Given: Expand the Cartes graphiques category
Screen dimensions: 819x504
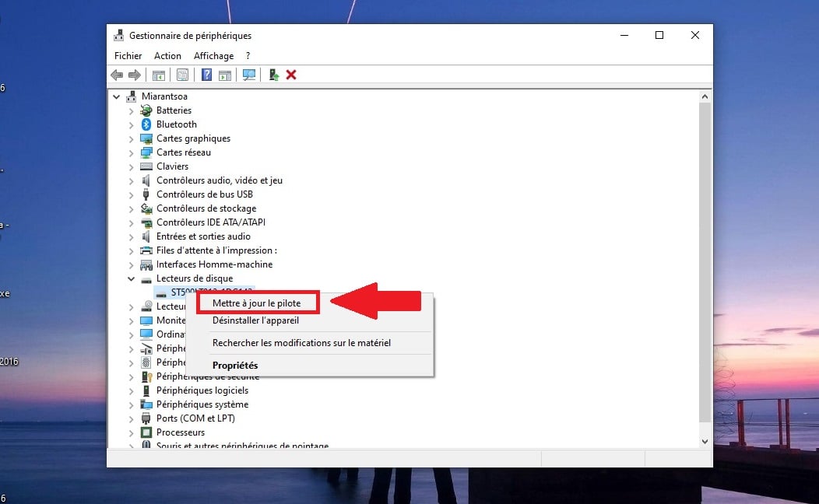Looking at the screenshot, I should click(131, 138).
